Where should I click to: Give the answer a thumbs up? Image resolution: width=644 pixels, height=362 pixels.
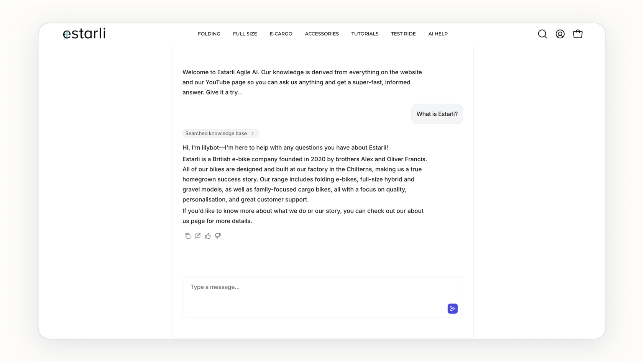click(208, 236)
